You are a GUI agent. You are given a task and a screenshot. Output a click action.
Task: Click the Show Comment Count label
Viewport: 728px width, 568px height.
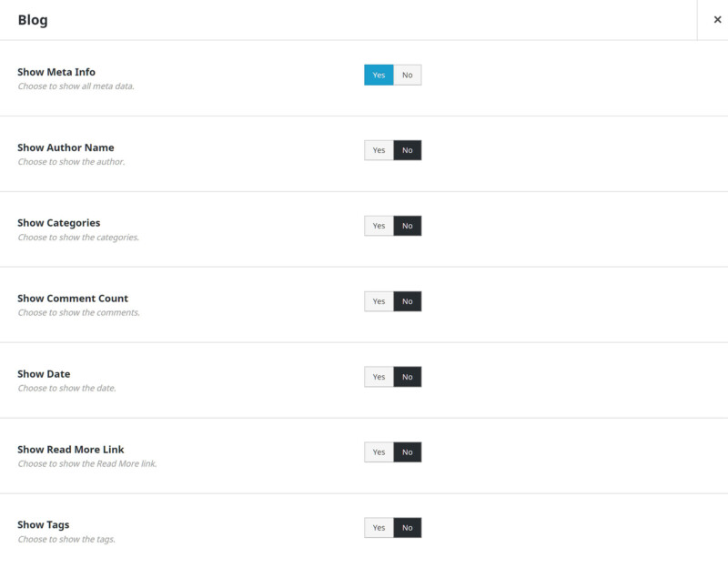pos(73,299)
